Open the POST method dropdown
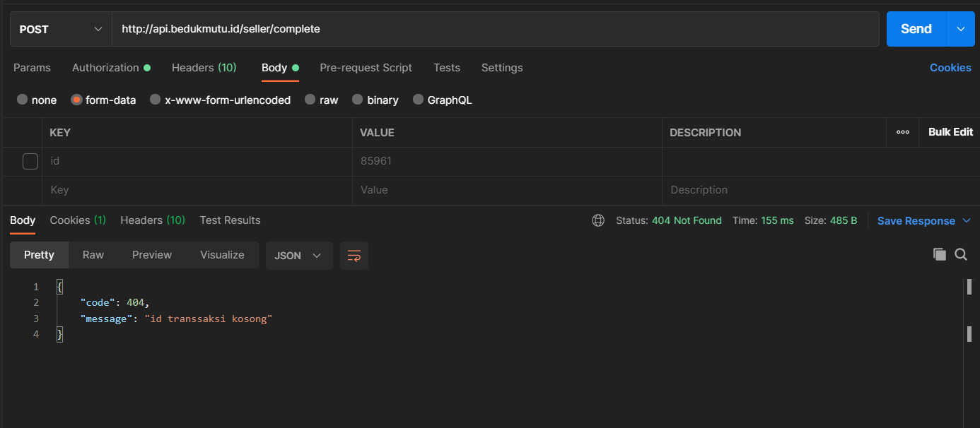980x428 pixels. 61,29
